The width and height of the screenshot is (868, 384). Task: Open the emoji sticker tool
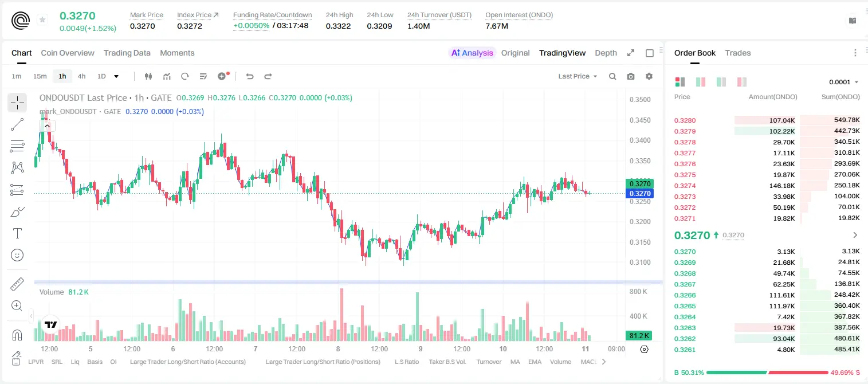point(17,255)
